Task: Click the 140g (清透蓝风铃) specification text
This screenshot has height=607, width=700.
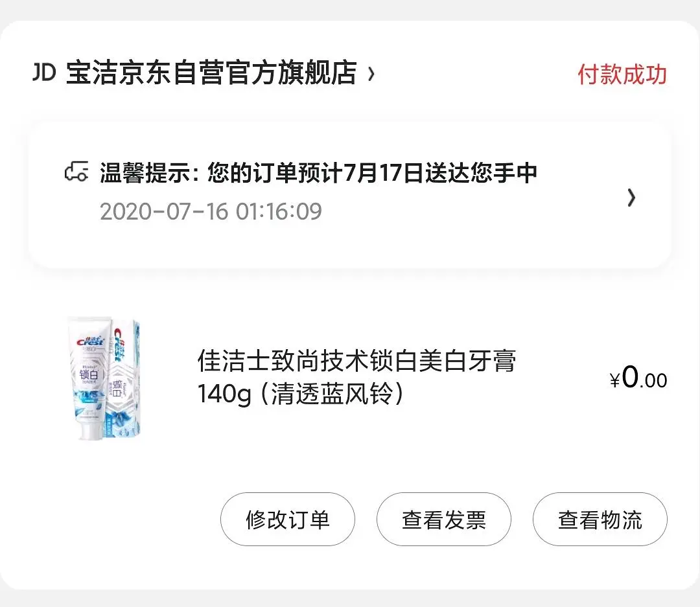Action: (x=300, y=394)
